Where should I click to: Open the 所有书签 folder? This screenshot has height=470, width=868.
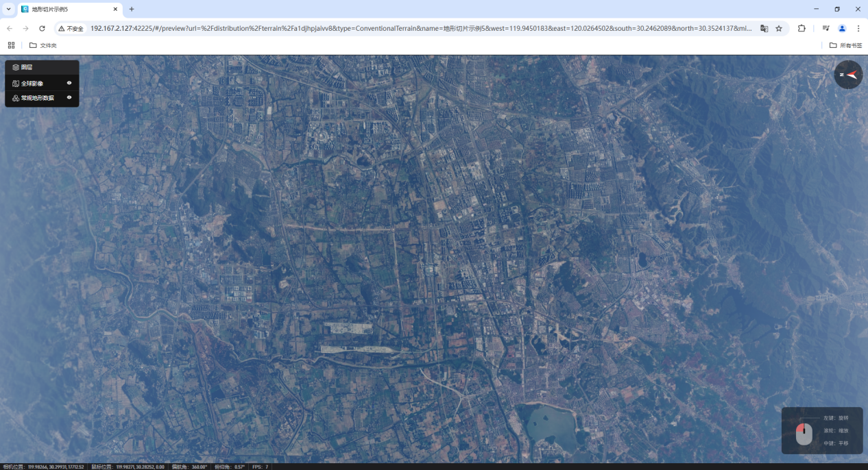click(x=845, y=45)
